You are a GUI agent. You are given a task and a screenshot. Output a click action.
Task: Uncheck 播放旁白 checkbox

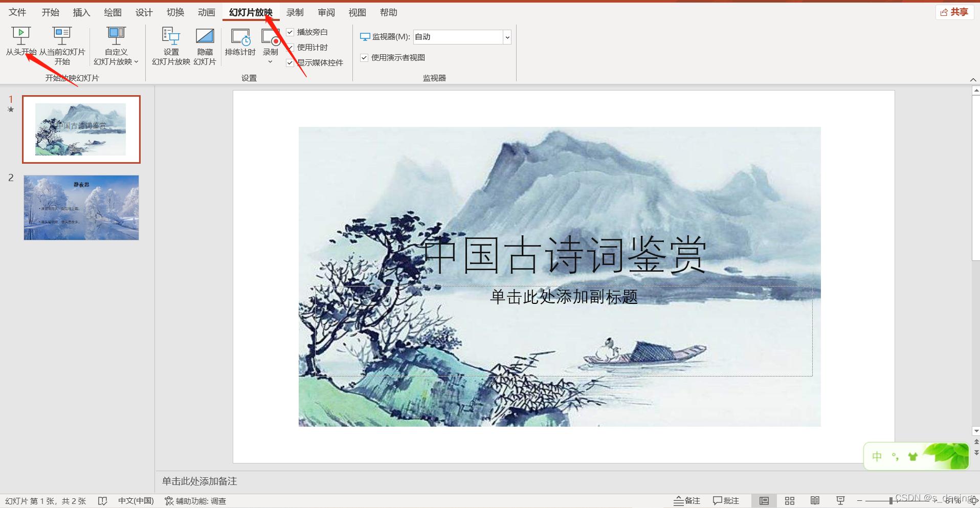290,32
